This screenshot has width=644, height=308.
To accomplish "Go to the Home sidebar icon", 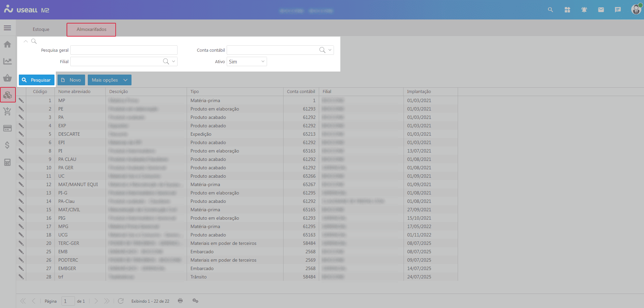I will pyautogui.click(x=7, y=44).
